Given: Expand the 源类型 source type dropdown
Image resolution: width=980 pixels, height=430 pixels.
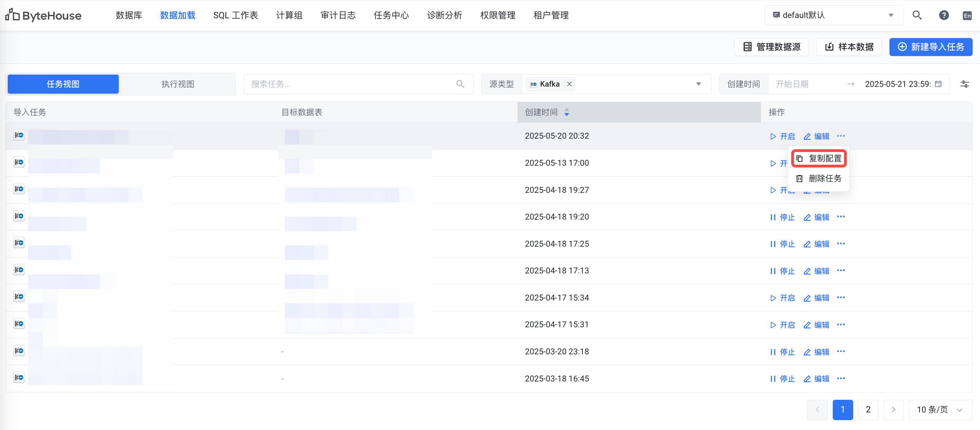Looking at the screenshot, I should [699, 84].
